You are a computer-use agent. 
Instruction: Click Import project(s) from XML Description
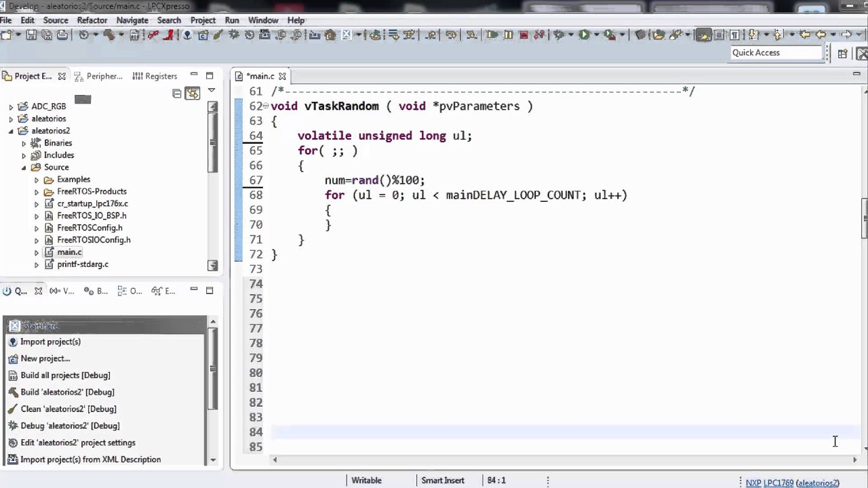coord(91,460)
